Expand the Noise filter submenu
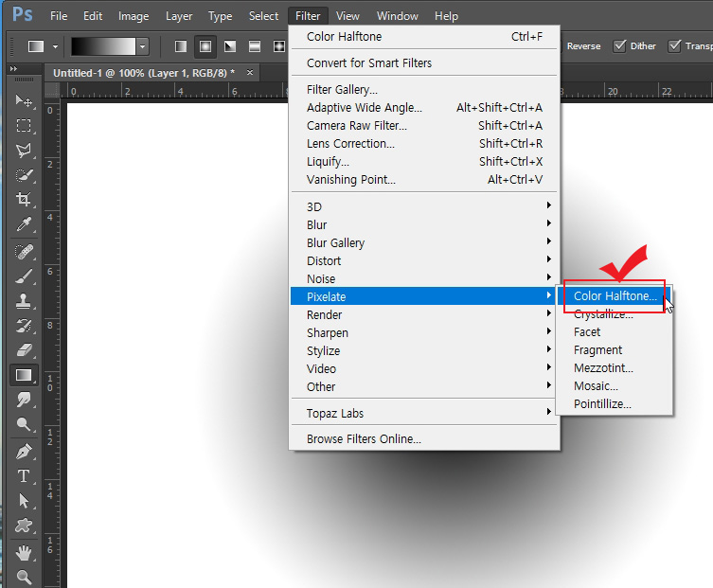Viewport: 713px width, 588px height. [425, 278]
